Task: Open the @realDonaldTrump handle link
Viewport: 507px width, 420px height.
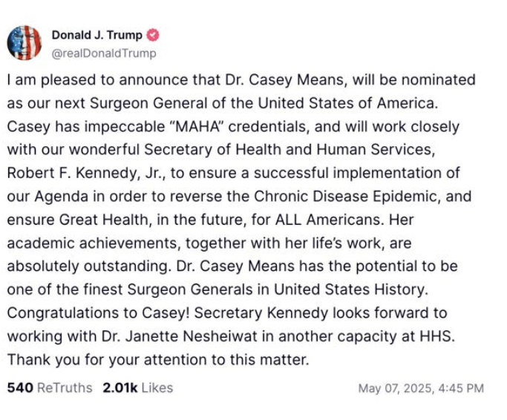Action: [103, 53]
